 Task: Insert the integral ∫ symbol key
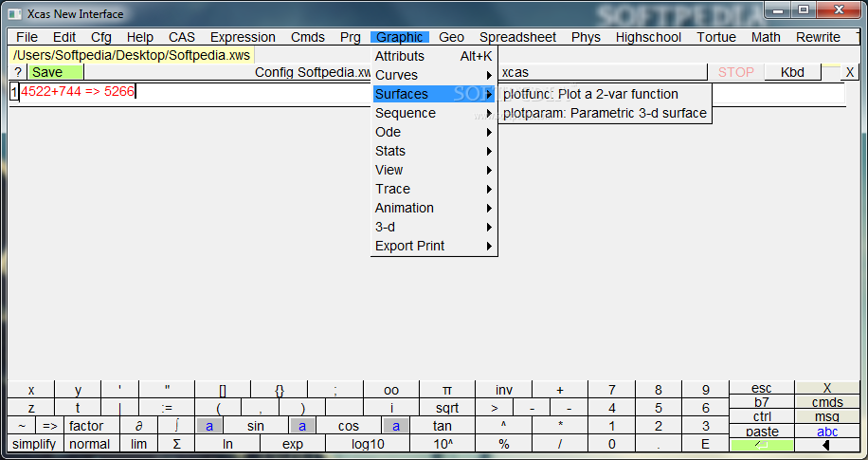click(176, 426)
